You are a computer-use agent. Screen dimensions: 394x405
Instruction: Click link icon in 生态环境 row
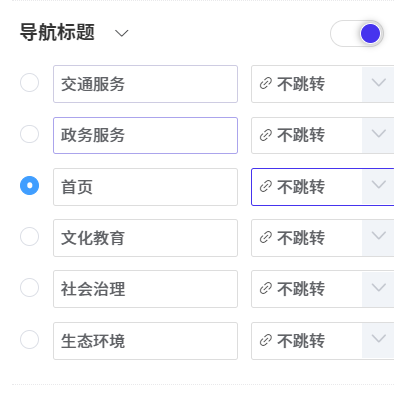point(266,341)
